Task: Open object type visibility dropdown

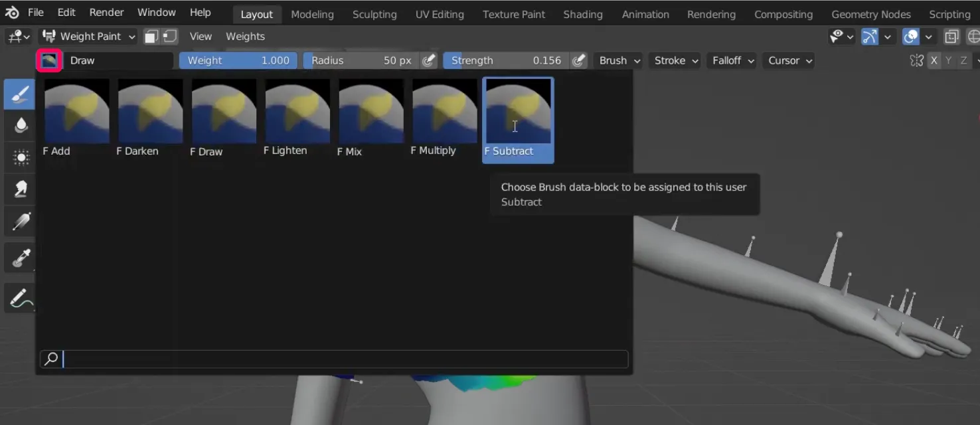Action: pyautogui.click(x=841, y=37)
